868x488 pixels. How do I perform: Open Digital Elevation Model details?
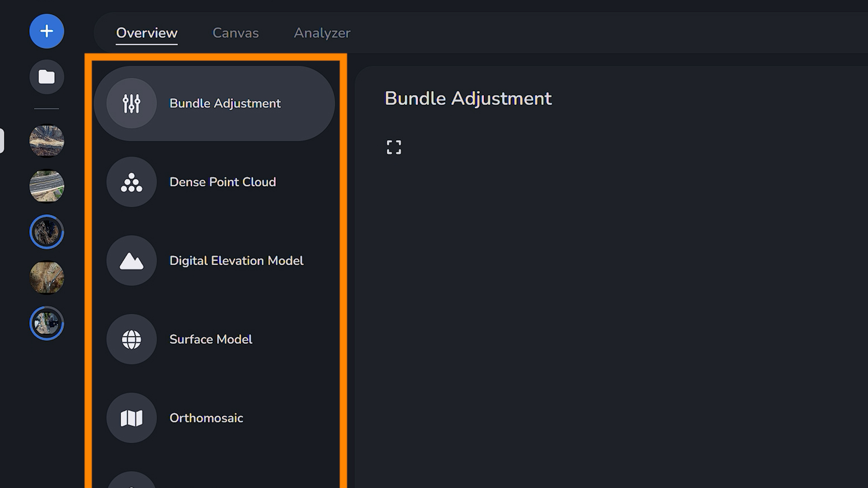(236, 260)
